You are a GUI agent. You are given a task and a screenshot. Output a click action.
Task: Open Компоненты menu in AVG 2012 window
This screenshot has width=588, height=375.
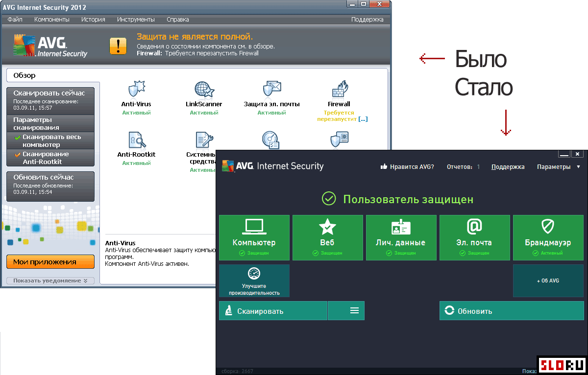coord(52,20)
